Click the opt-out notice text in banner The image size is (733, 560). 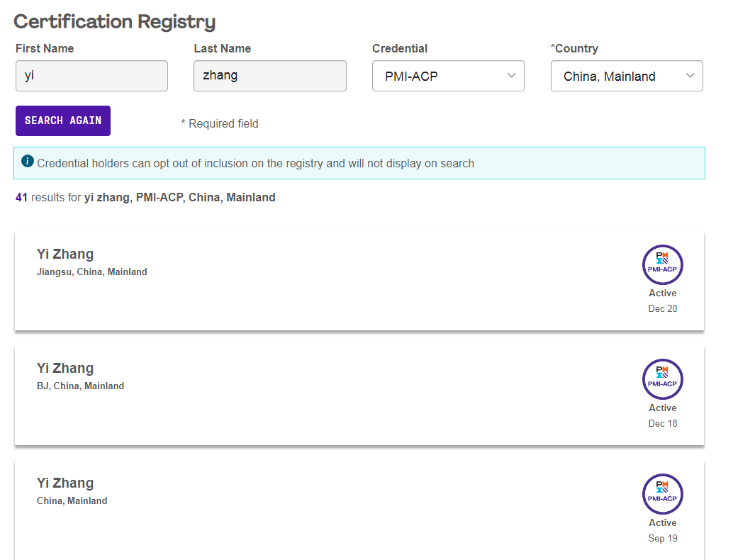pos(255,163)
